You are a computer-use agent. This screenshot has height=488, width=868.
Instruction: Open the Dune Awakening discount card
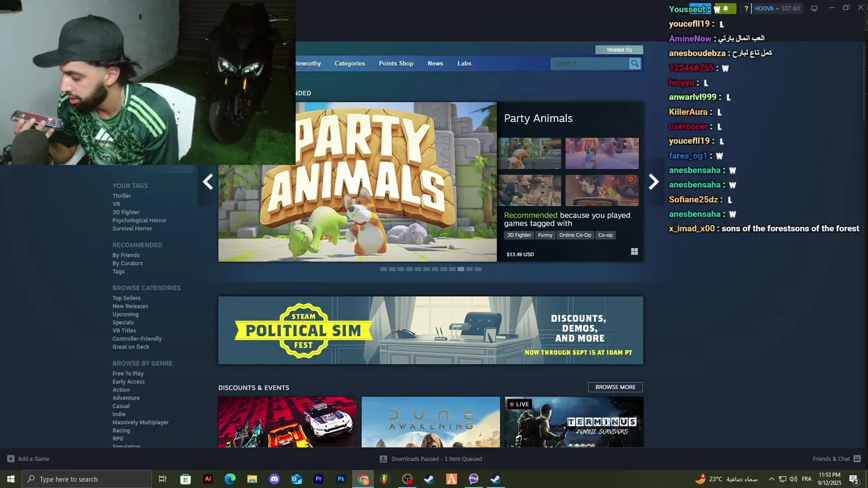click(x=431, y=422)
